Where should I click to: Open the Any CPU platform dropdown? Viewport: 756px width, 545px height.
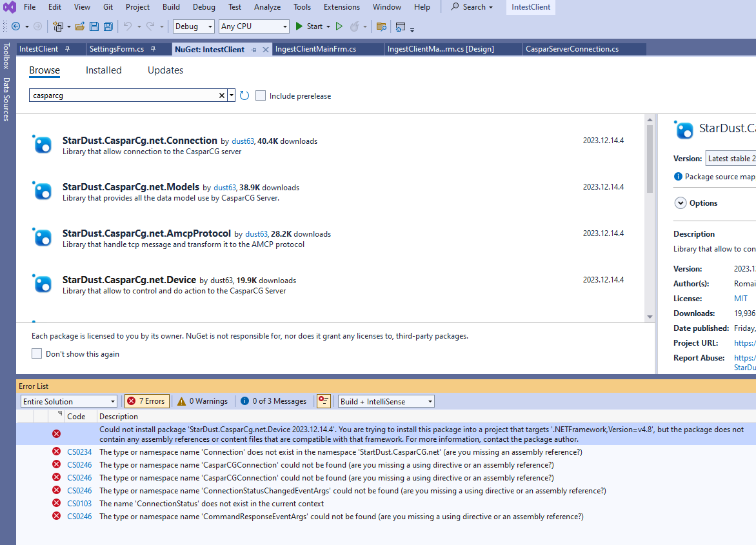(x=254, y=26)
